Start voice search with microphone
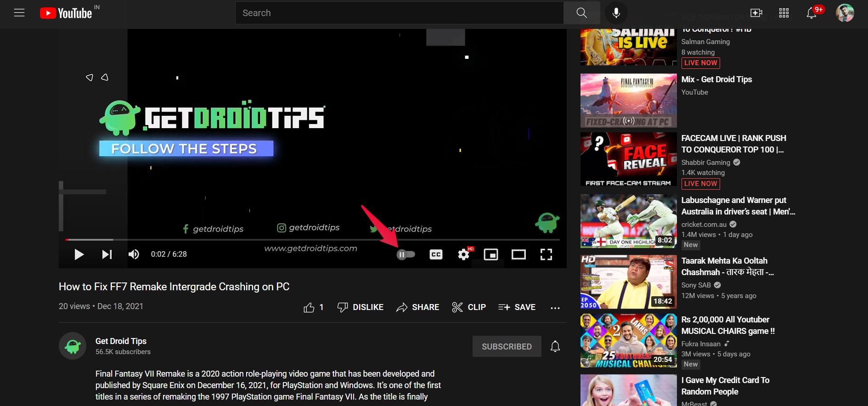Image resolution: width=868 pixels, height=406 pixels. pyautogui.click(x=616, y=13)
